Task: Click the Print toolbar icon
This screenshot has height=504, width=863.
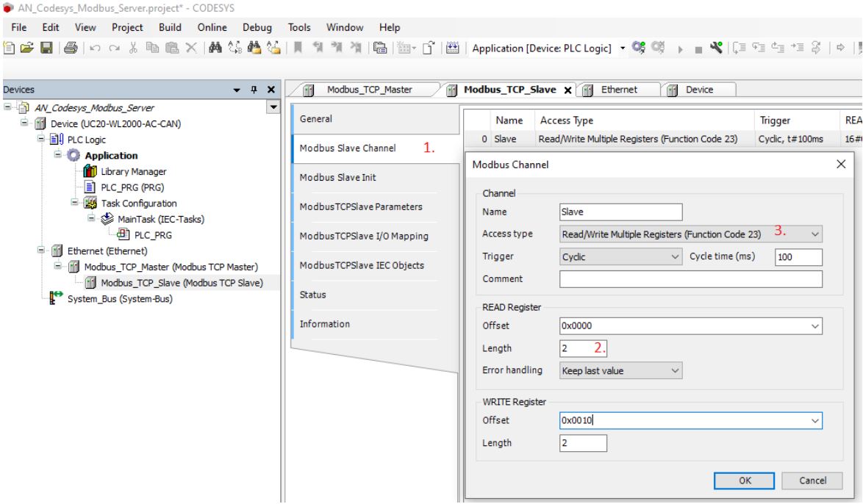Action: [71, 48]
